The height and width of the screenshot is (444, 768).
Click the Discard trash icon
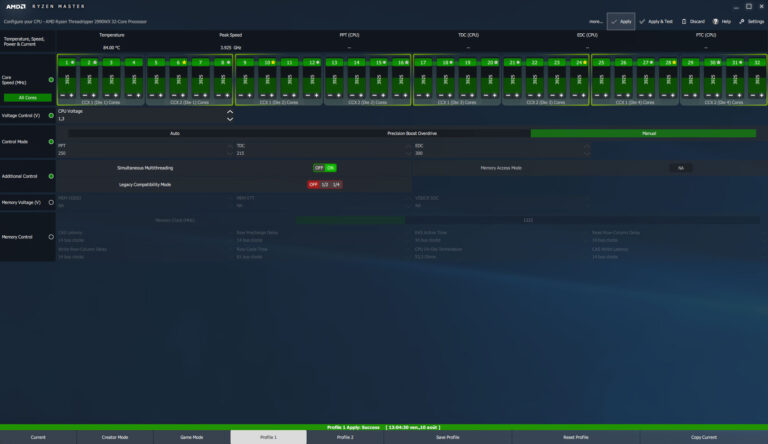(686, 21)
